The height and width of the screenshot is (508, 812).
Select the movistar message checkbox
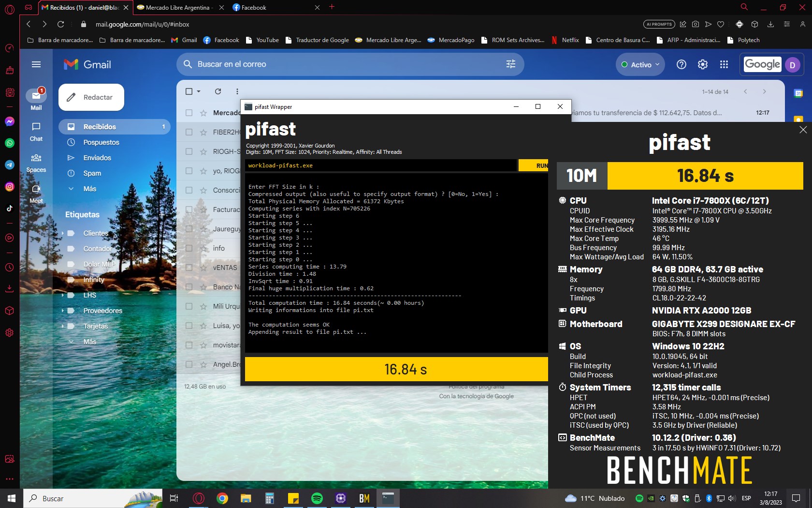189,345
